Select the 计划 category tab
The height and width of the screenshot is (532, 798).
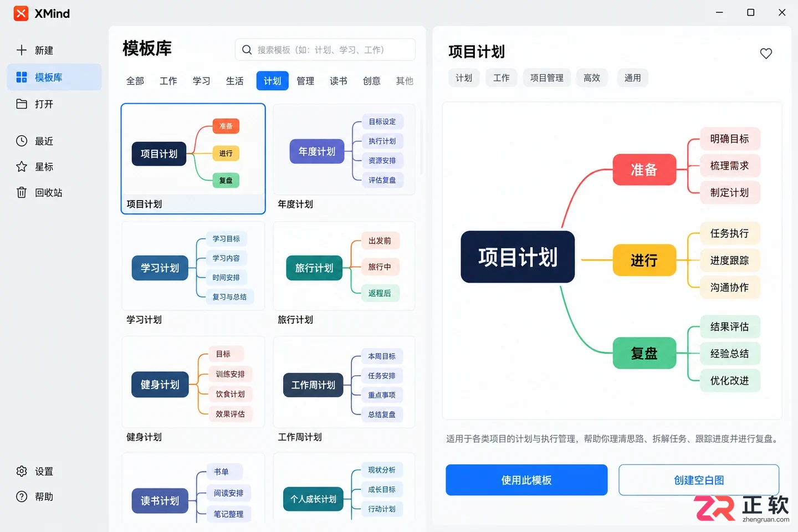(x=273, y=81)
